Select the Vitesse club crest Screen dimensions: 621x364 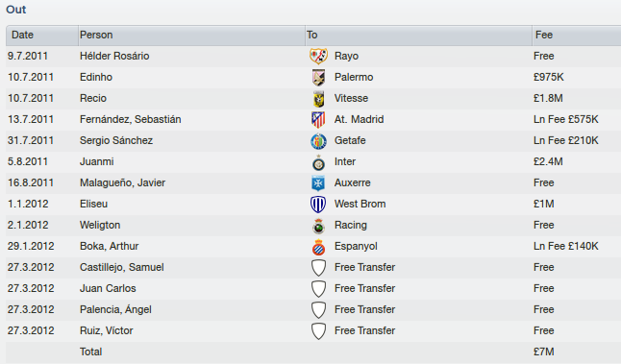tap(318, 99)
